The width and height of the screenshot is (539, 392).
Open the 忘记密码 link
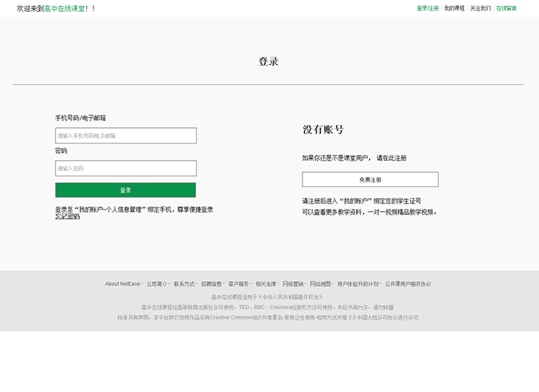pyautogui.click(x=67, y=217)
